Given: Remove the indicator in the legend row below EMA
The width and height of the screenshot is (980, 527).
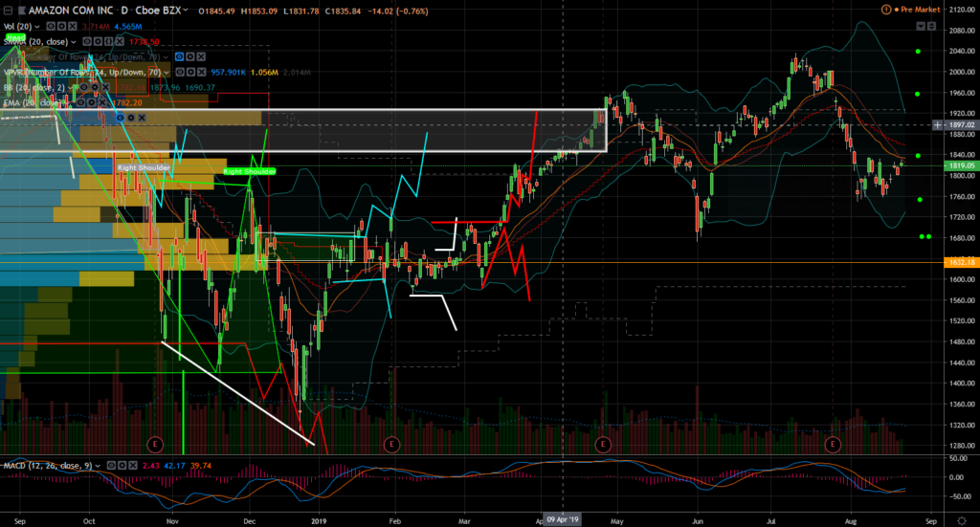Looking at the screenshot, I should [x=142, y=118].
